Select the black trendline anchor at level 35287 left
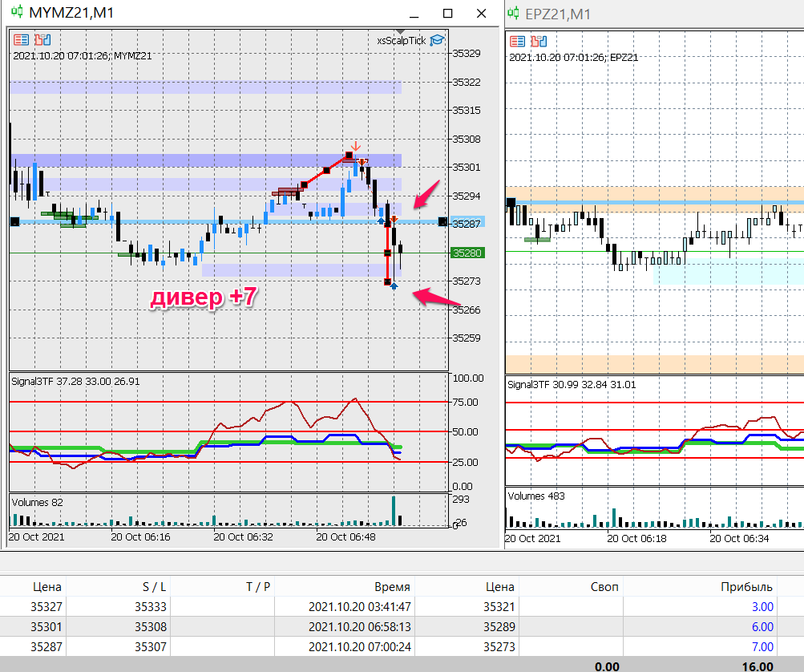The width and height of the screenshot is (804, 672). click(x=14, y=221)
